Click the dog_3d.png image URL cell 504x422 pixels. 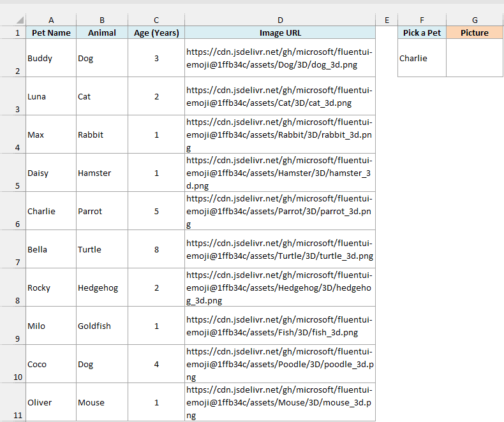tap(280, 58)
